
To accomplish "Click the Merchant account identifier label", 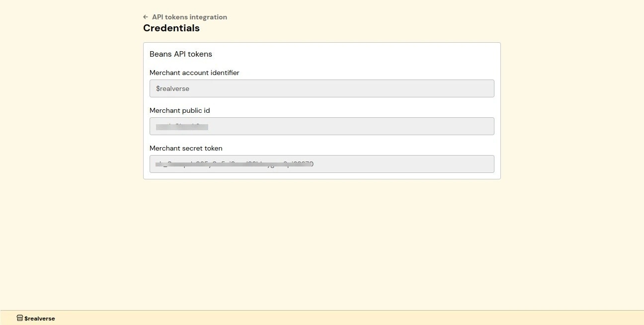I will coord(194,73).
